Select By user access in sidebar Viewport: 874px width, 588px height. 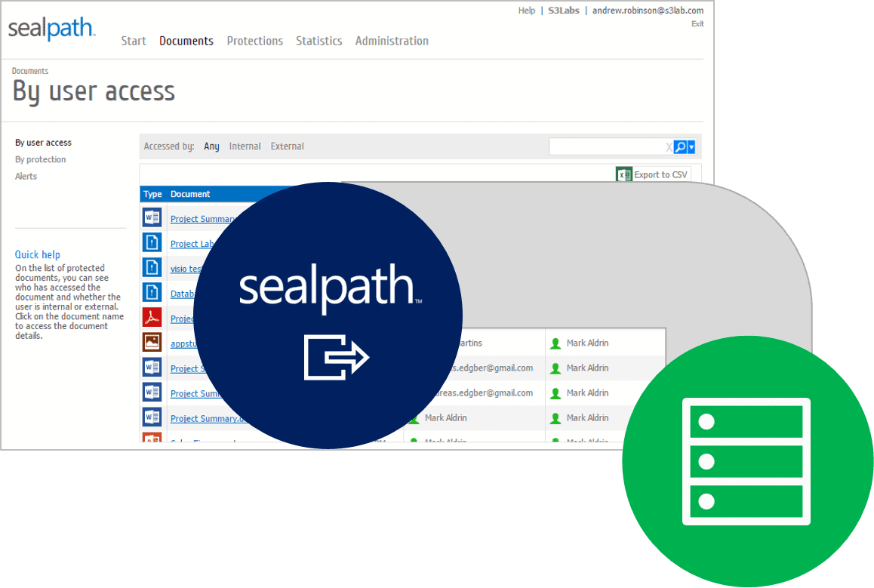click(x=44, y=143)
